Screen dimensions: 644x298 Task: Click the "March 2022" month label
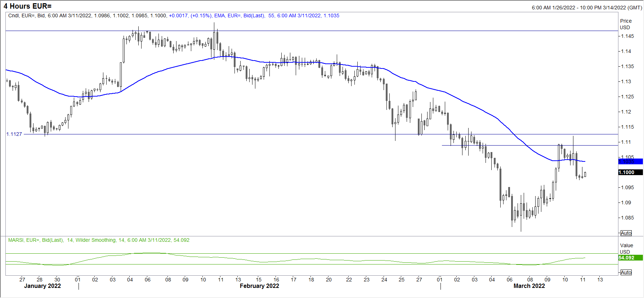coord(529,286)
